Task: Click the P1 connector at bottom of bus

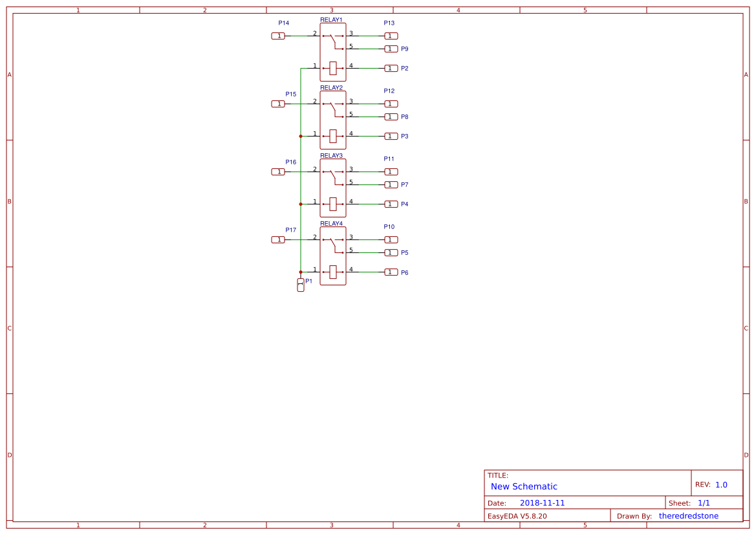Action: (301, 285)
